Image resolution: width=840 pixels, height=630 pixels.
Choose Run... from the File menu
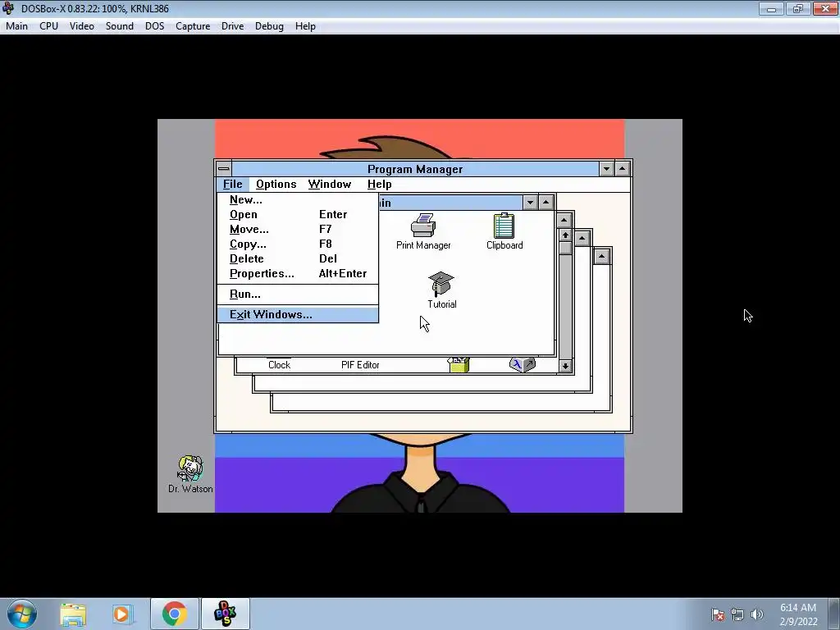[x=298, y=294]
